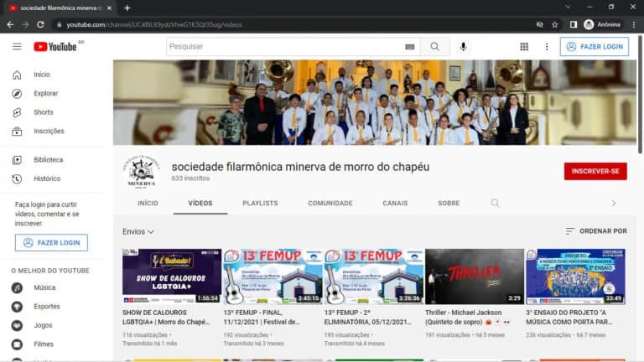Image resolution: width=644 pixels, height=362 pixels.
Task: Open Inscrições in the sidebar
Action: (49, 132)
